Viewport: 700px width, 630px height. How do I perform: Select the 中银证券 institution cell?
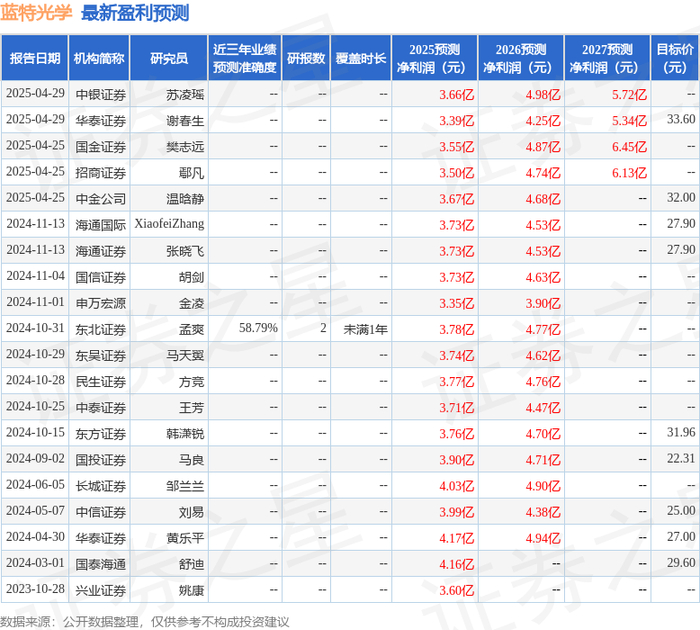100,95
